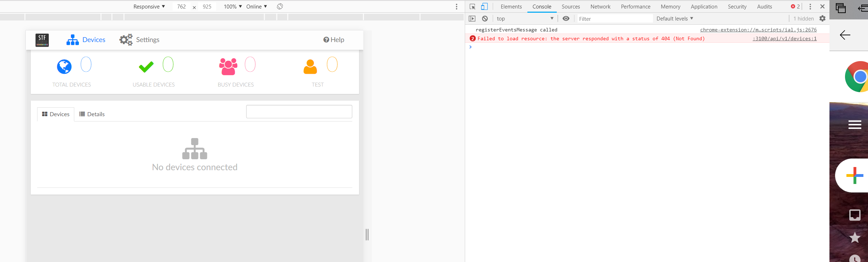The height and width of the screenshot is (262, 868).
Task: Select the Console panel tab
Action: coord(542,7)
